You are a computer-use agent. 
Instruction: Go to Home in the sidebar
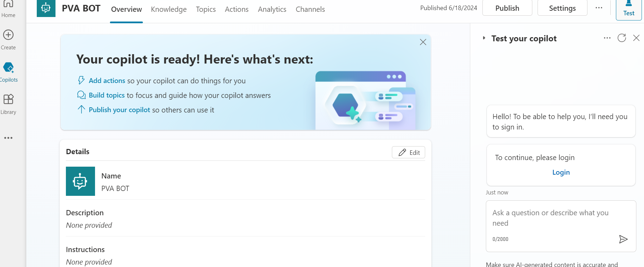click(8, 8)
